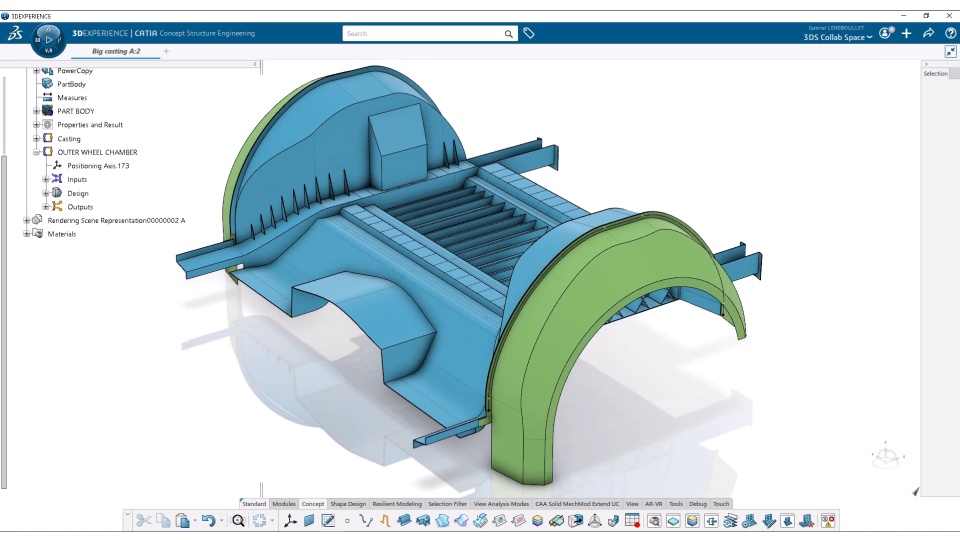
Task: Click the robot view compass in viewport
Action: (x=886, y=456)
